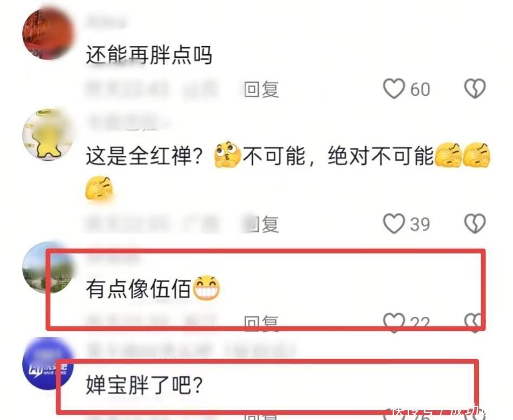Reply to the '还能再胖点吗' comment

click(x=261, y=89)
